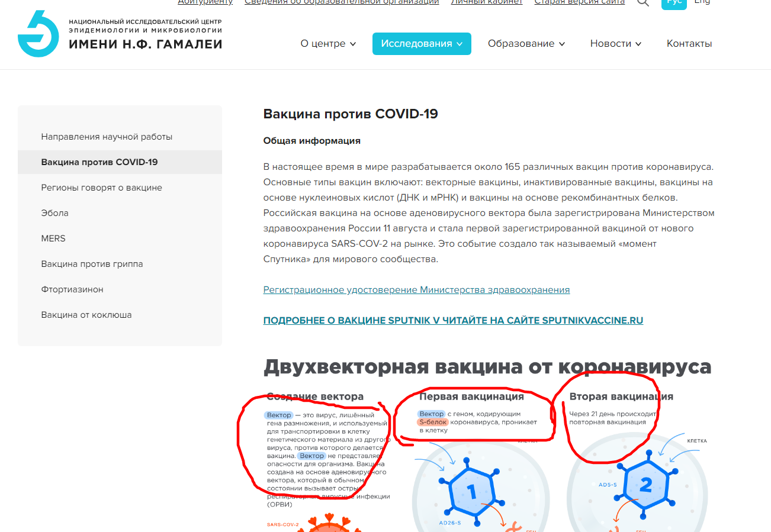Open the Личный кабинет link
771x532 pixels.
point(487,2)
